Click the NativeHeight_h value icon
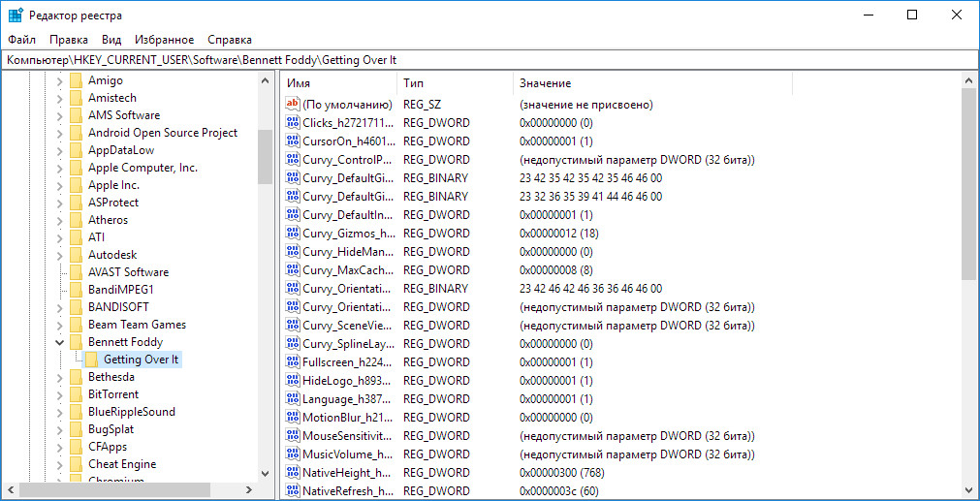This screenshot has height=501, width=980. tap(292, 472)
